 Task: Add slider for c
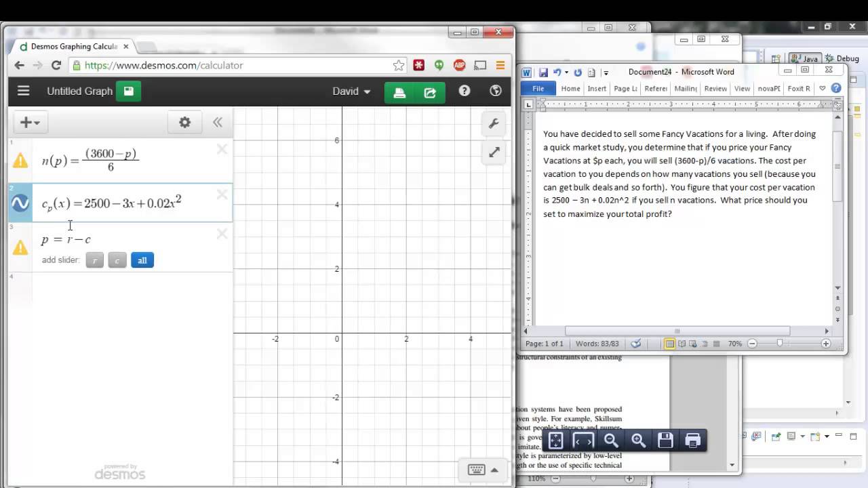117,260
